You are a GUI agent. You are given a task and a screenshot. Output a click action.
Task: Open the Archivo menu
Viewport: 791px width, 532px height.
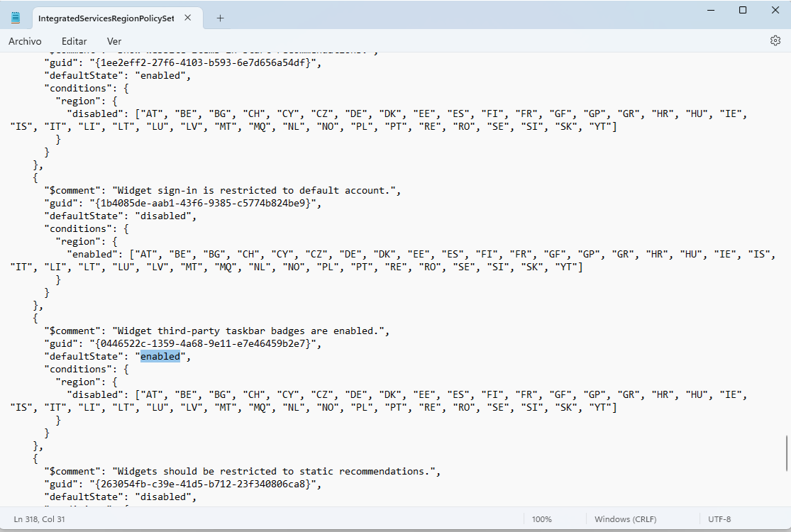(x=25, y=41)
